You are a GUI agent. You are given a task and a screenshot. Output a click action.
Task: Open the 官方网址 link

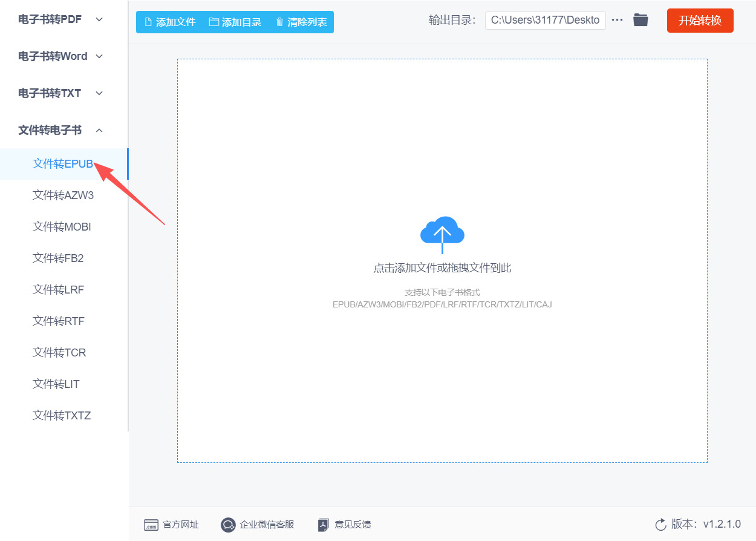click(x=172, y=525)
